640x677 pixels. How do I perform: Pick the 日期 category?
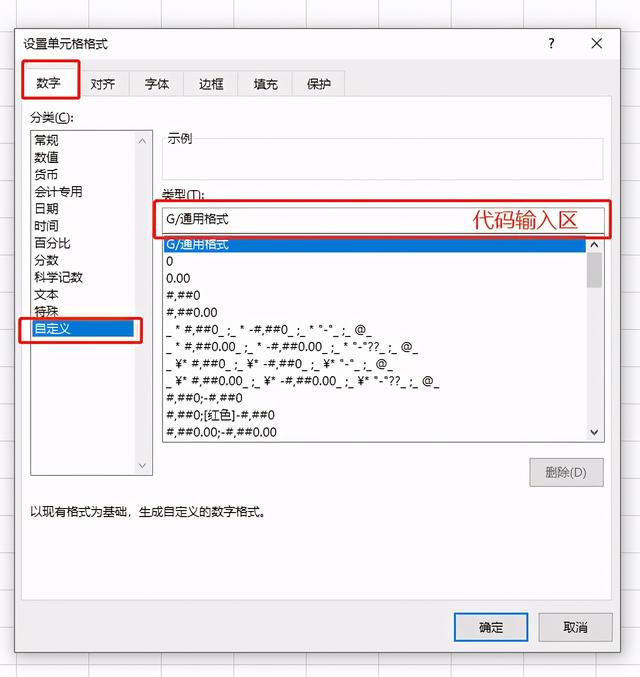[x=46, y=209]
